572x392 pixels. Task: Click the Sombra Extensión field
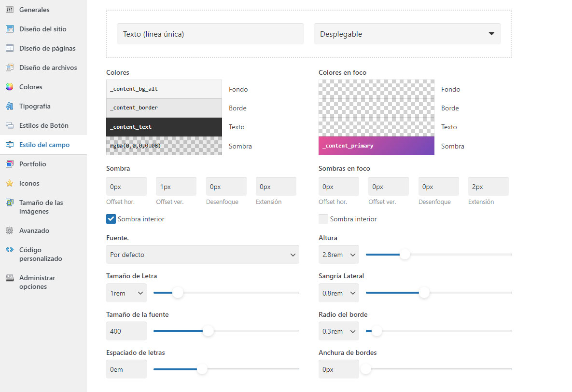click(276, 187)
